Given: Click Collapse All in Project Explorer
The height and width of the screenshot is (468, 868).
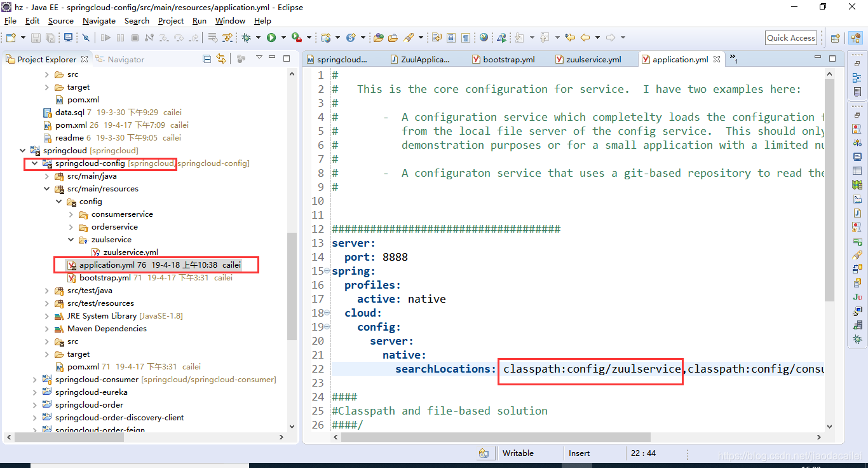Looking at the screenshot, I should [207, 59].
